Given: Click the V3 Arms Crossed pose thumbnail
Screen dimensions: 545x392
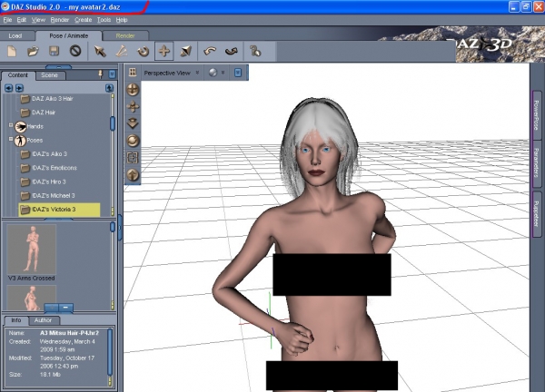Looking at the screenshot, I should [x=32, y=250].
